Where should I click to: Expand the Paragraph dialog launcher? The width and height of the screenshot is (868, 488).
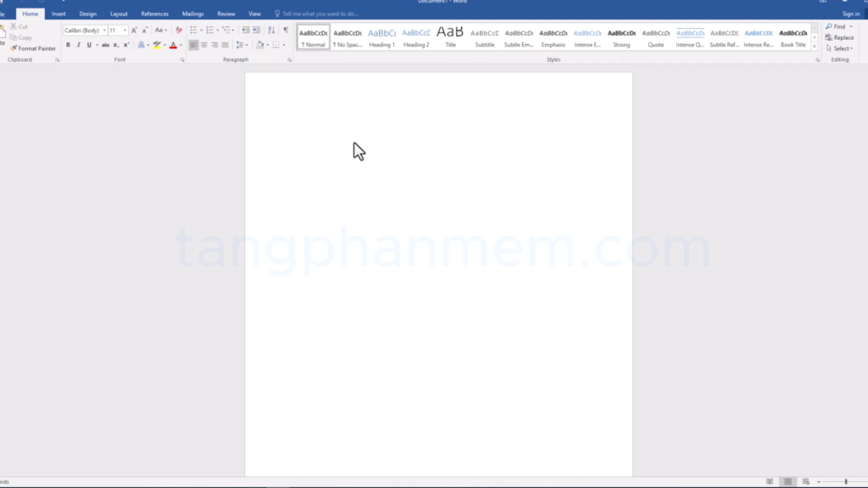(290, 60)
